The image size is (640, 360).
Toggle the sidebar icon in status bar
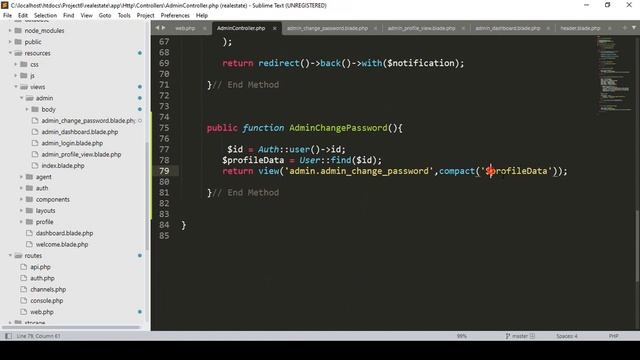[8, 336]
